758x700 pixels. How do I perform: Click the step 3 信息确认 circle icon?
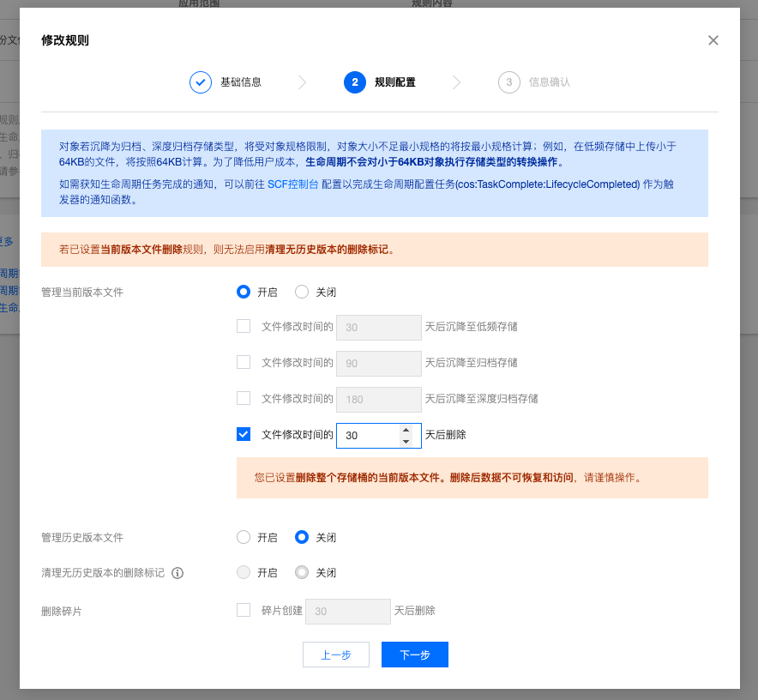tap(508, 82)
